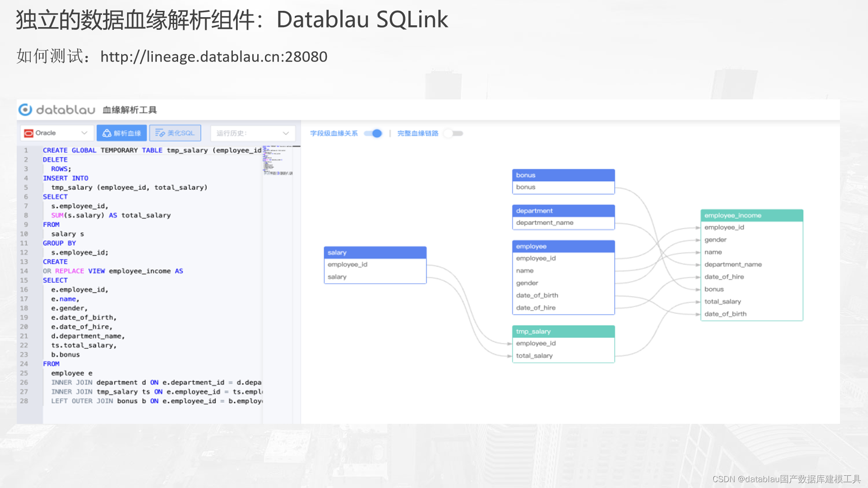868x488 pixels.
Task: Click total_salary field in employee_income view
Action: 752,301
